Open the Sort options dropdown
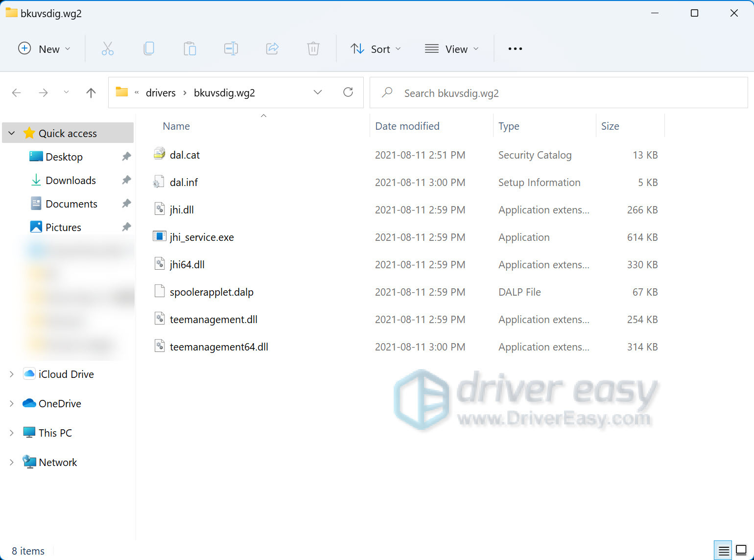The image size is (754, 560). [376, 48]
